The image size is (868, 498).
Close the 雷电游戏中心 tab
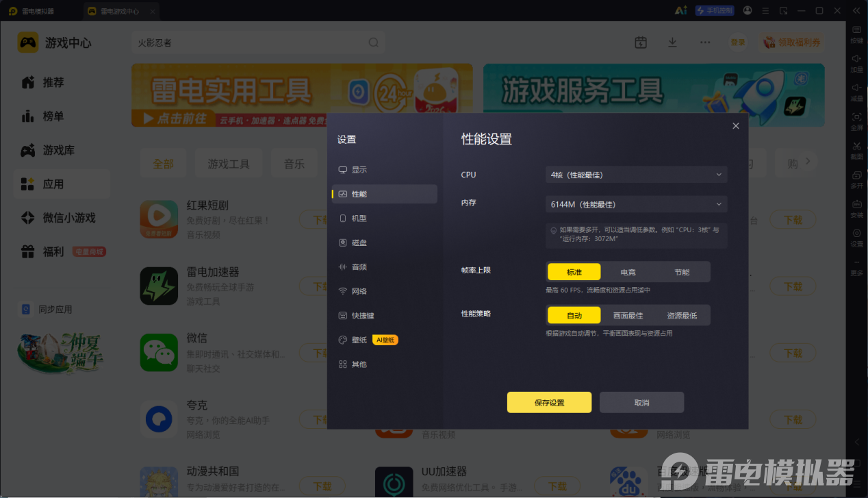pos(151,11)
